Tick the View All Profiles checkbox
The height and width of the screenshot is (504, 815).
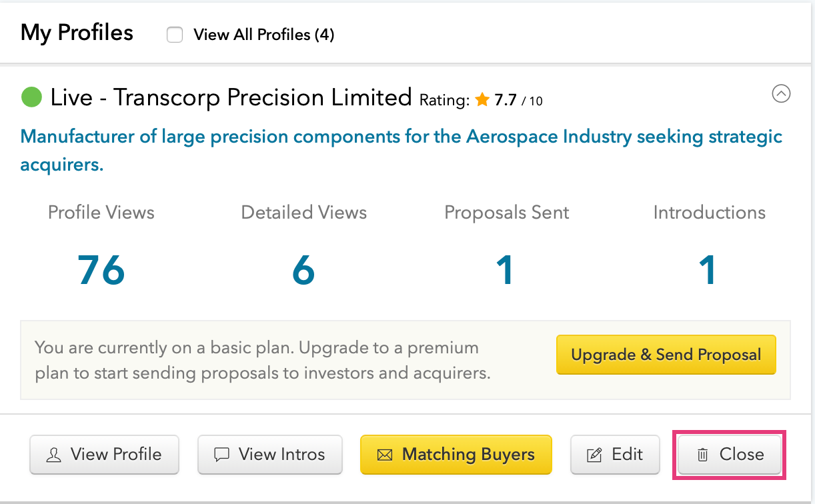[x=175, y=35]
